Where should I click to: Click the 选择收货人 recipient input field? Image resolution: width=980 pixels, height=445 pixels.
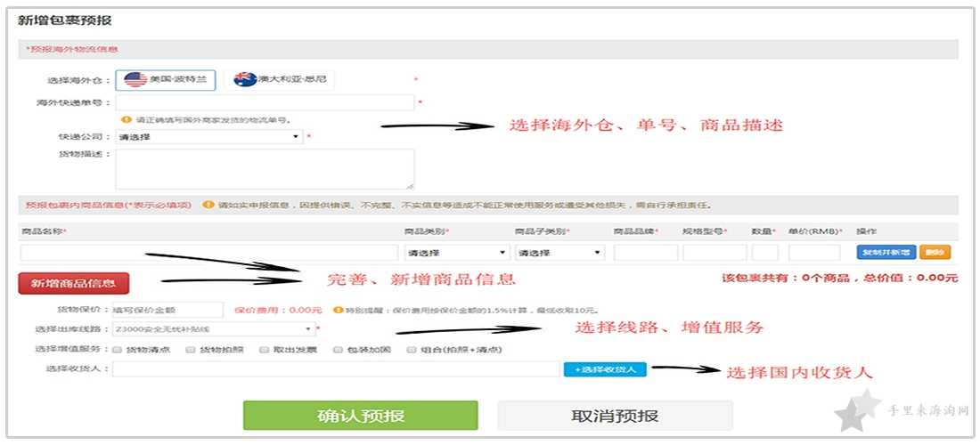click(x=336, y=369)
